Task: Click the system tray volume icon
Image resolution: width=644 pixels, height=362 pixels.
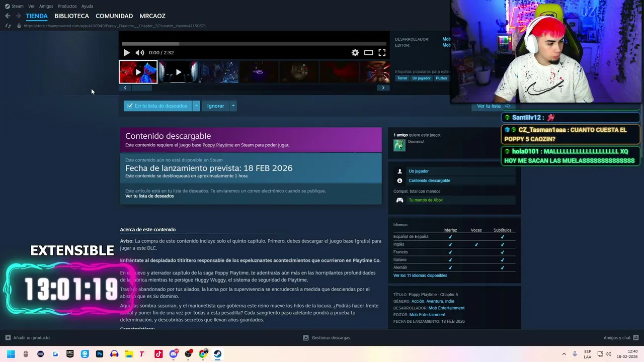Action: coord(608,354)
